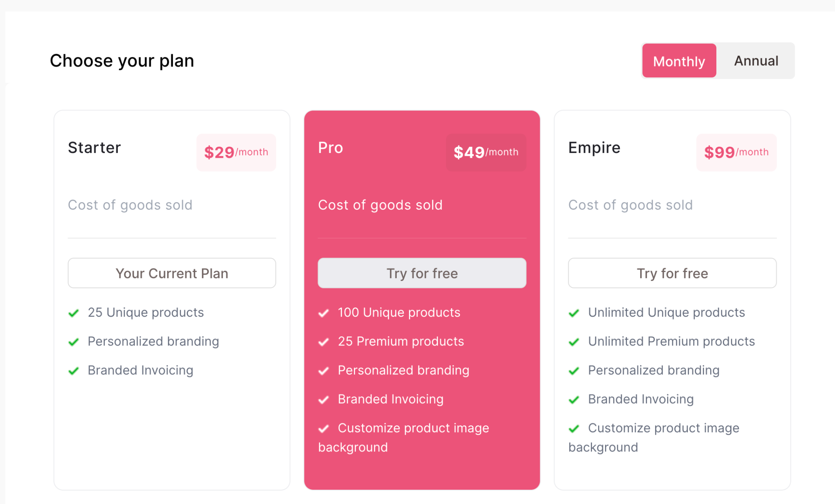Click the checkmark beside 25 Unique products
Viewport: 835px width, 504px height.
[74, 313]
